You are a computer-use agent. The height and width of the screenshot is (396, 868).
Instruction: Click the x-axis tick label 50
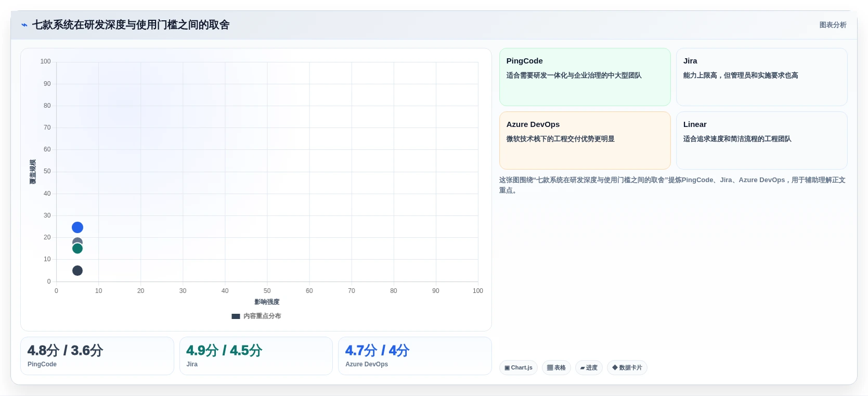267,291
